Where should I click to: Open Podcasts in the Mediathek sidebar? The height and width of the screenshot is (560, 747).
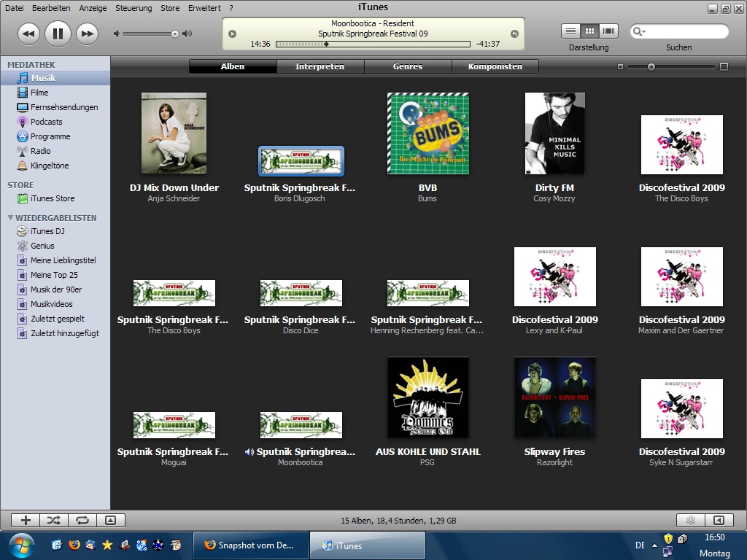46,122
